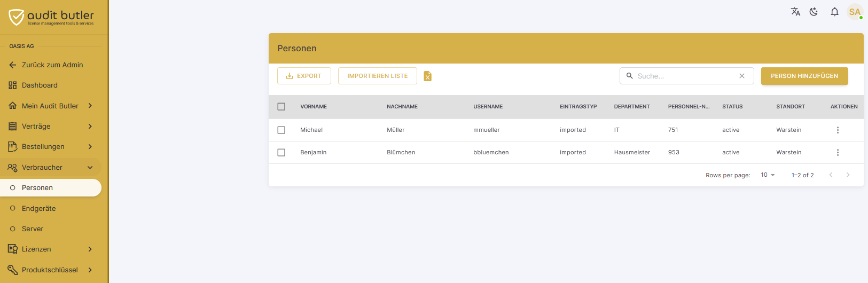Clear the search field with X
Viewport: 868px width, 283px height.
742,76
